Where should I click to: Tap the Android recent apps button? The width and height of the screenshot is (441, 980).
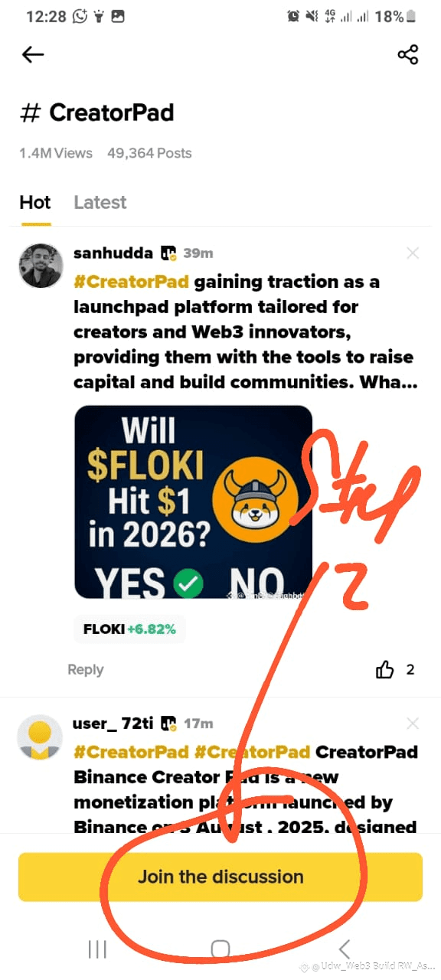[97, 949]
